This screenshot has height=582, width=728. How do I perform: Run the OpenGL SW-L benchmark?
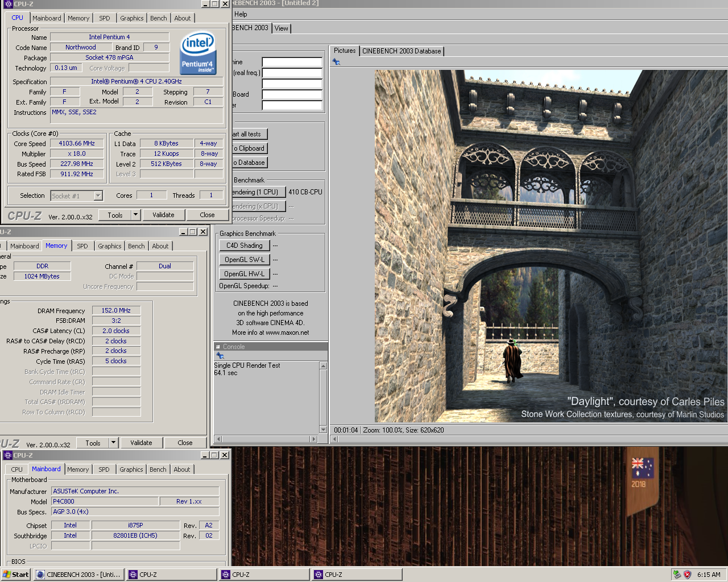point(245,260)
